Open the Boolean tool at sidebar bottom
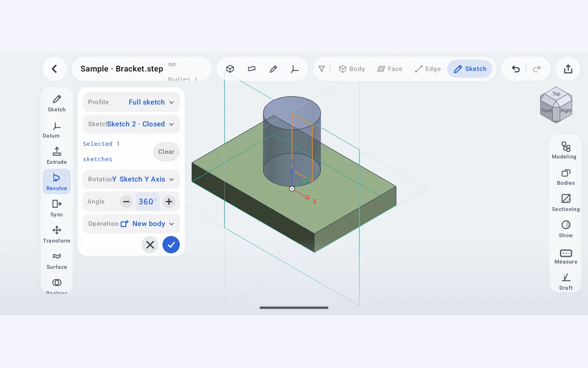This screenshot has height=368, width=588. click(57, 285)
